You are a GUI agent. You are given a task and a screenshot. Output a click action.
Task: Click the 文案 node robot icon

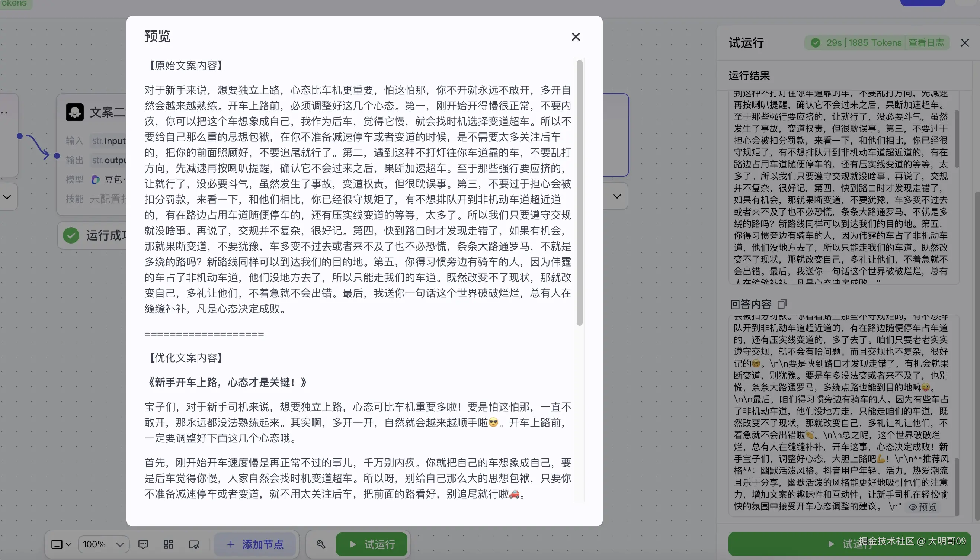75,112
